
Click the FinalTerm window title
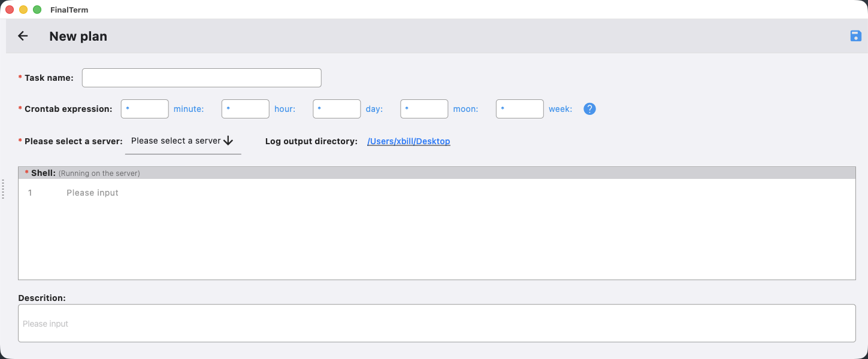69,10
